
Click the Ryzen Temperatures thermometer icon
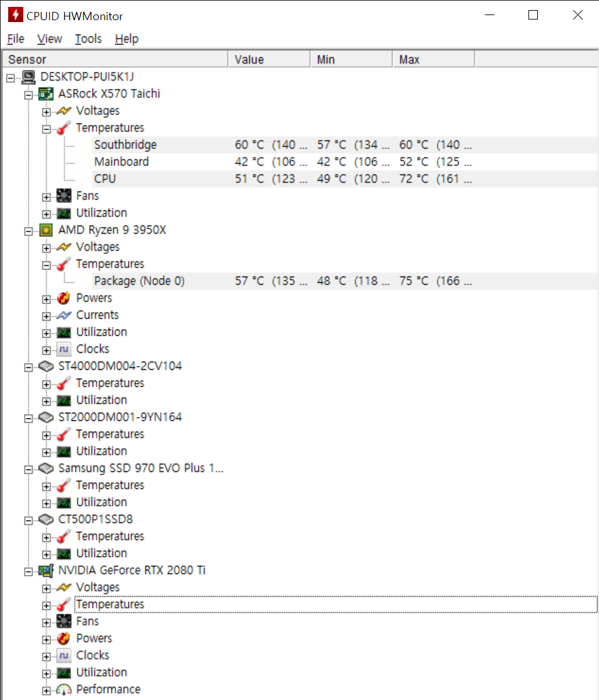pos(64,264)
